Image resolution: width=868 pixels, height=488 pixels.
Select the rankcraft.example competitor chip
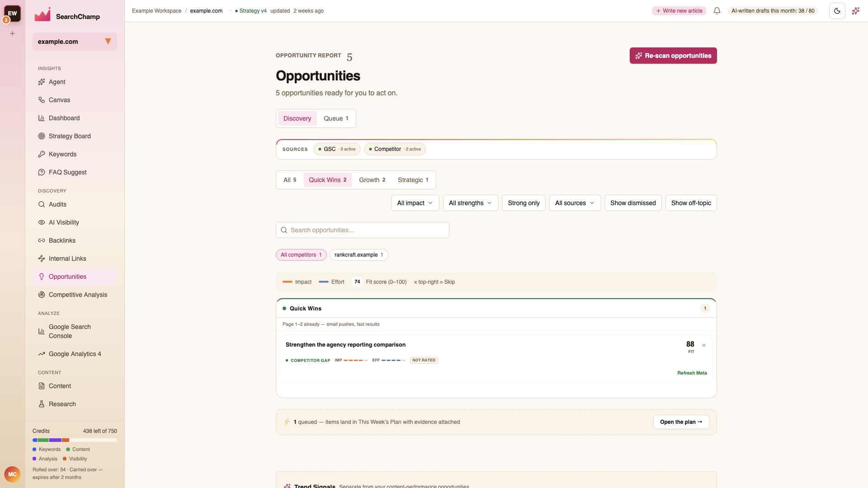[x=359, y=255]
